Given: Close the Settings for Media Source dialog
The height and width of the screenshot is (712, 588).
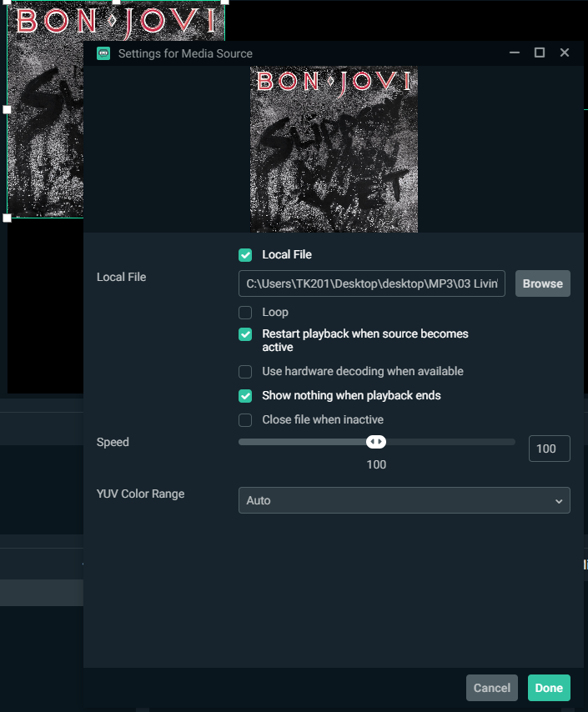Looking at the screenshot, I should coord(565,53).
